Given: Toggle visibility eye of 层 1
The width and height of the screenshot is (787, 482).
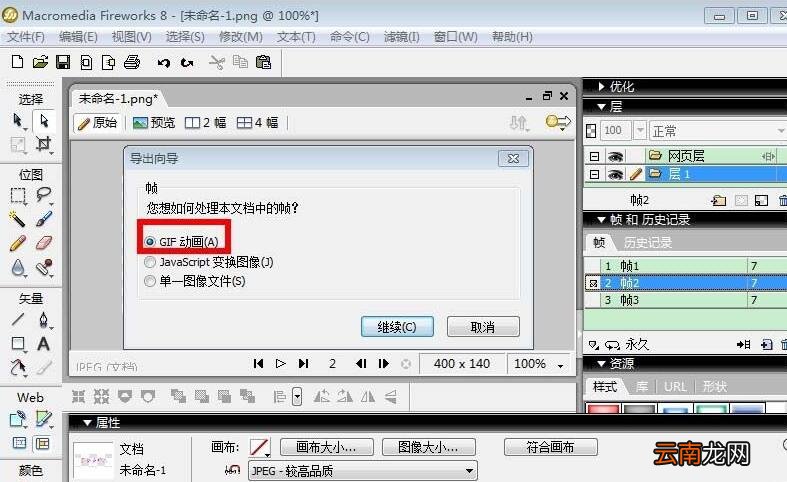Looking at the screenshot, I should coord(615,174).
